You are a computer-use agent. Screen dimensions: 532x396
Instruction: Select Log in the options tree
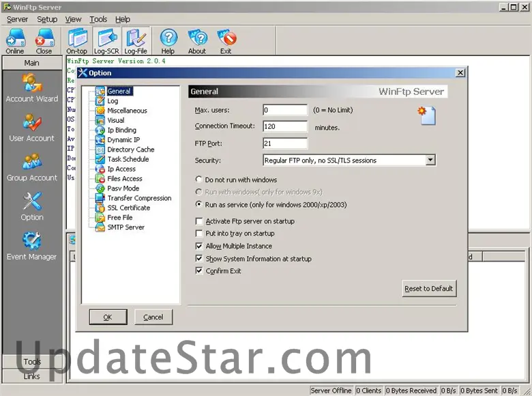(113, 101)
